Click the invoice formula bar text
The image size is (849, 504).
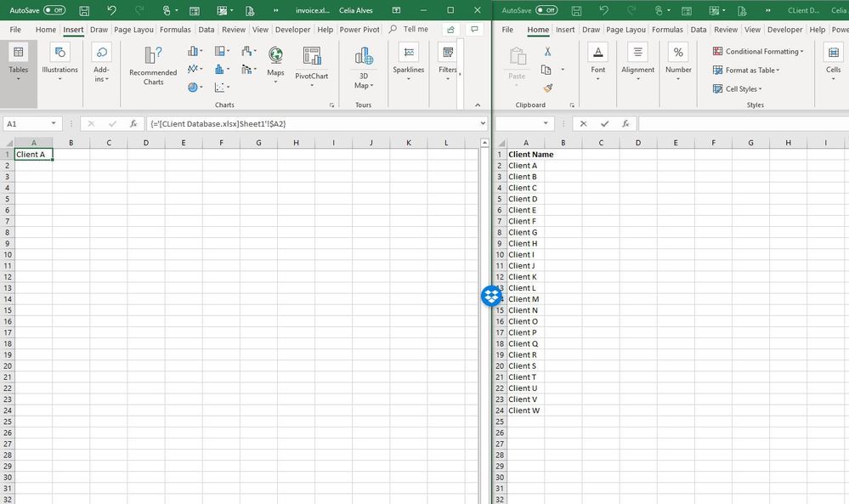point(218,124)
